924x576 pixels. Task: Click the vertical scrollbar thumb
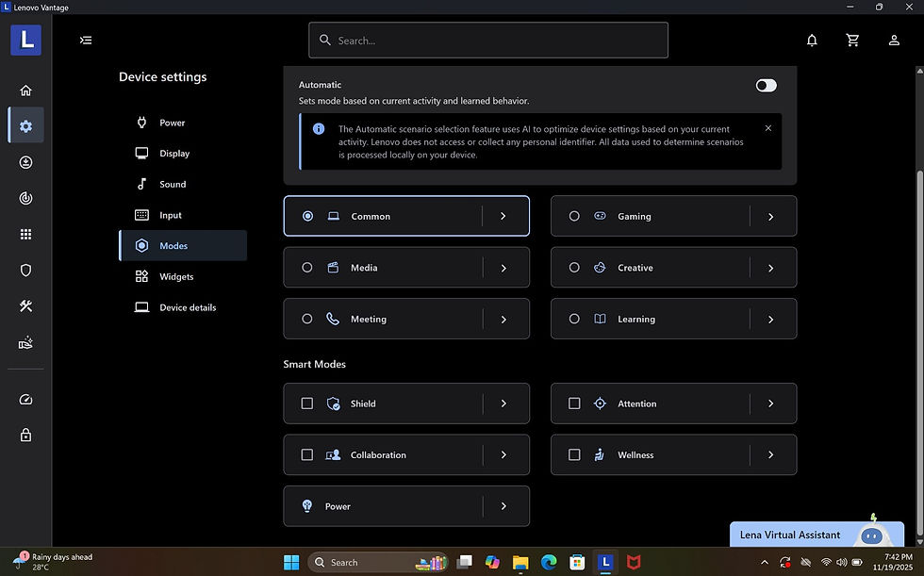point(919,354)
